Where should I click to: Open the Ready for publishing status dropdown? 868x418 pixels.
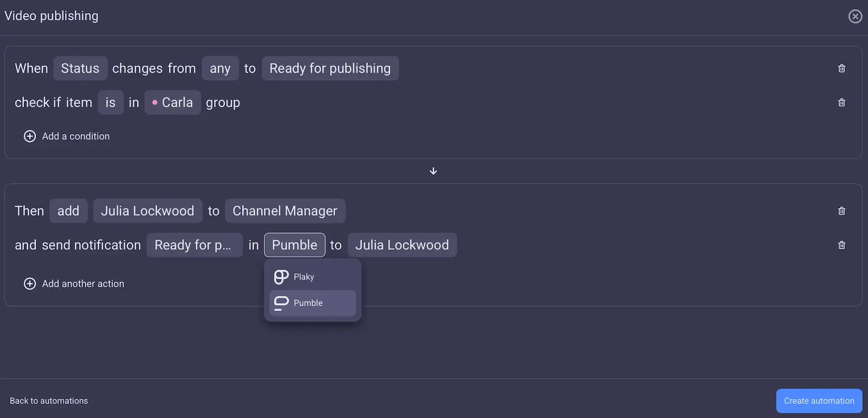(x=330, y=68)
